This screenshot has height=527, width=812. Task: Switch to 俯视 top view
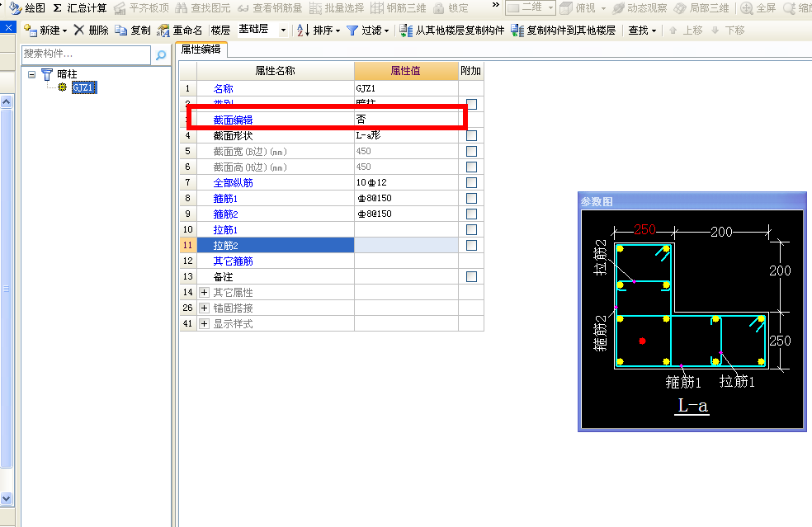tap(578, 7)
